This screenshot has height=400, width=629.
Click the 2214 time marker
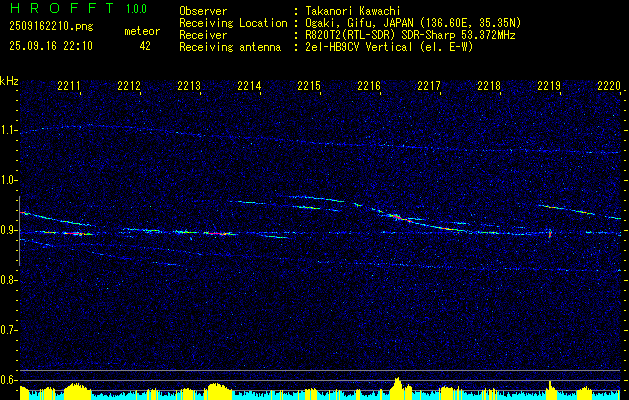(249, 85)
